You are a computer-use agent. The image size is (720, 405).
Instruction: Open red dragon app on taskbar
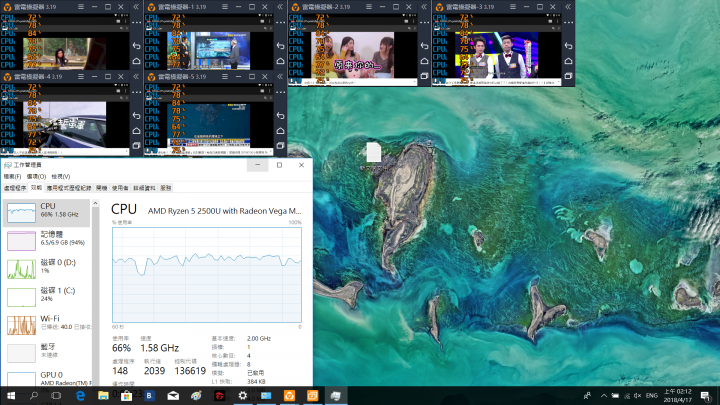tap(219, 395)
